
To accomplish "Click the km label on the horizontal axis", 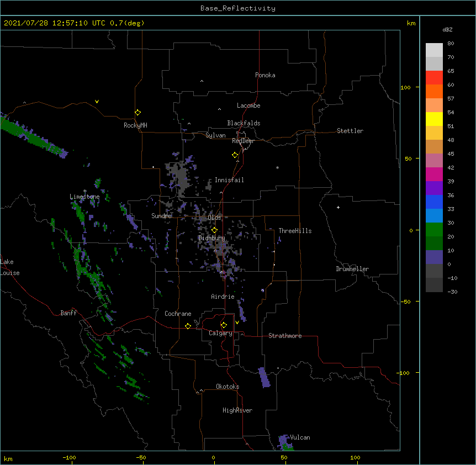I will pyautogui.click(x=8, y=459).
